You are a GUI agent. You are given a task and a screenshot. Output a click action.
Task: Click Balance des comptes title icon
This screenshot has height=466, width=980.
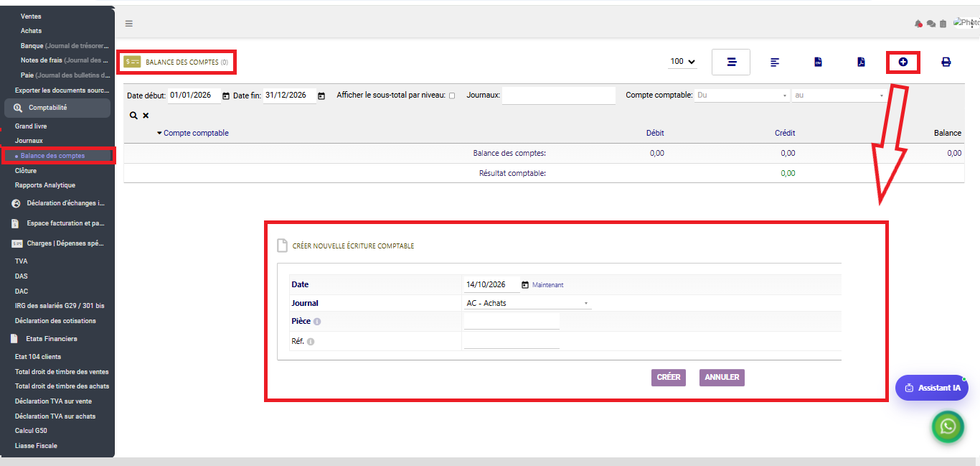click(x=133, y=62)
